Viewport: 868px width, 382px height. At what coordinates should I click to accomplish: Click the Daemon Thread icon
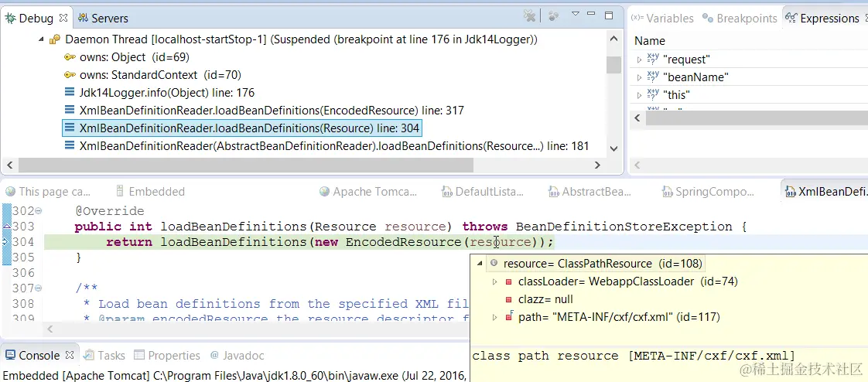pos(54,39)
